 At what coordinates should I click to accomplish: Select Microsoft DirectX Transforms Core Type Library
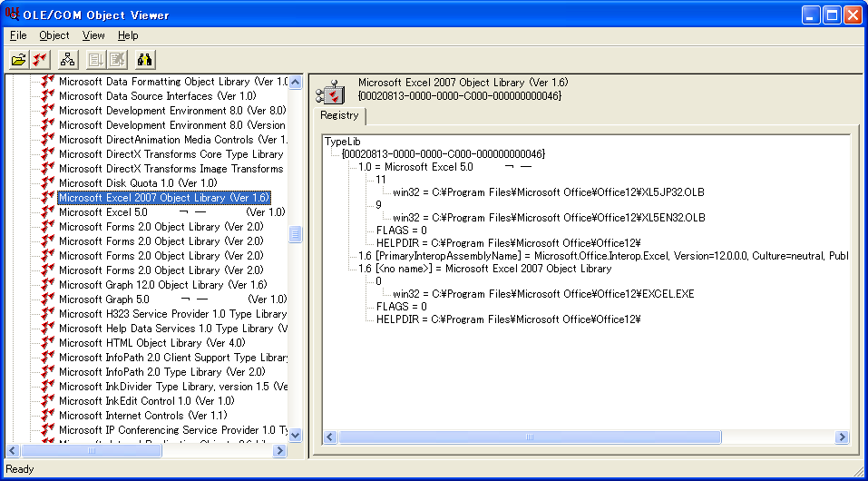(x=171, y=154)
